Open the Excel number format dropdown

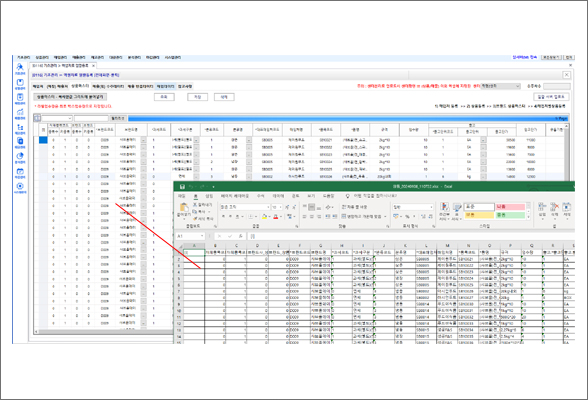[431, 207]
